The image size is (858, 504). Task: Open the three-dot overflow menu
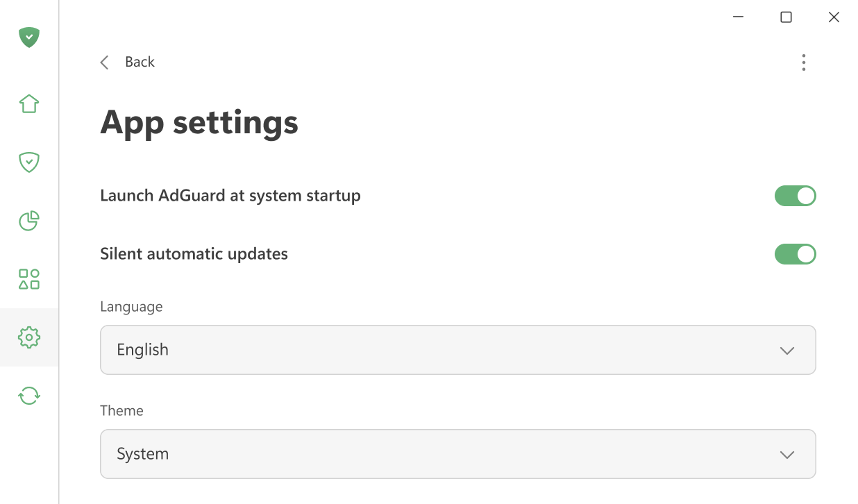click(803, 62)
